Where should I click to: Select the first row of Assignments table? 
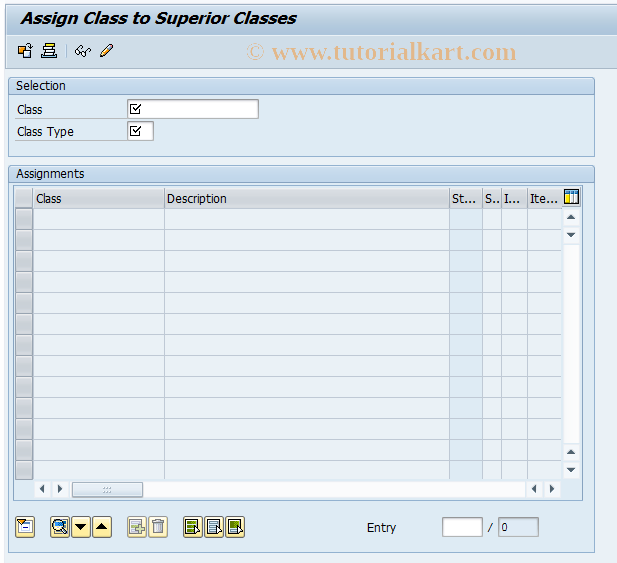click(24, 219)
